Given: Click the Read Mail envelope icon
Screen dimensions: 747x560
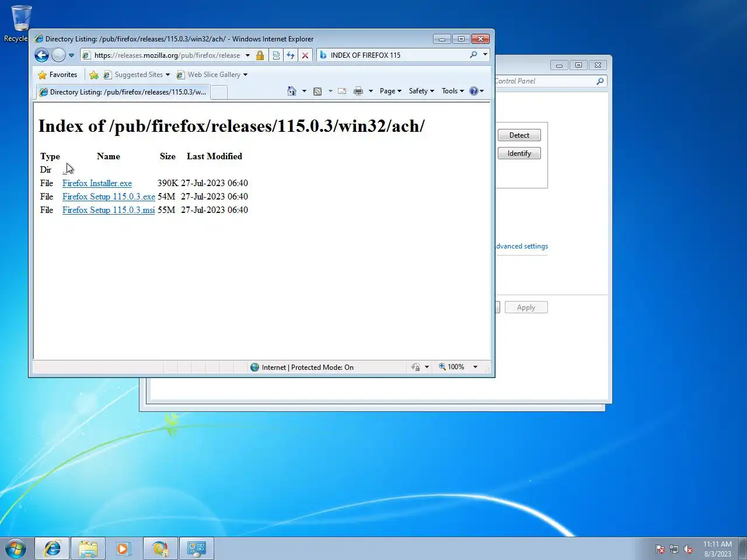Looking at the screenshot, I should 342,91.
